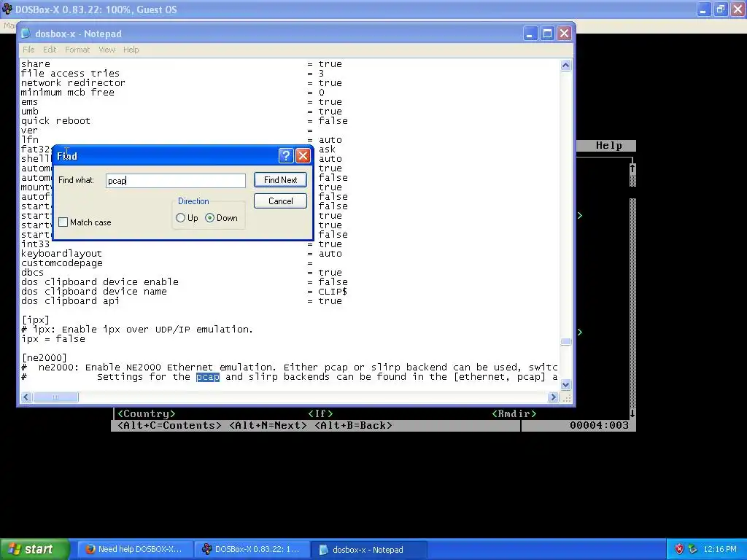
Task: Click the Notepad window resize grip corner
Action: (566, 398)
